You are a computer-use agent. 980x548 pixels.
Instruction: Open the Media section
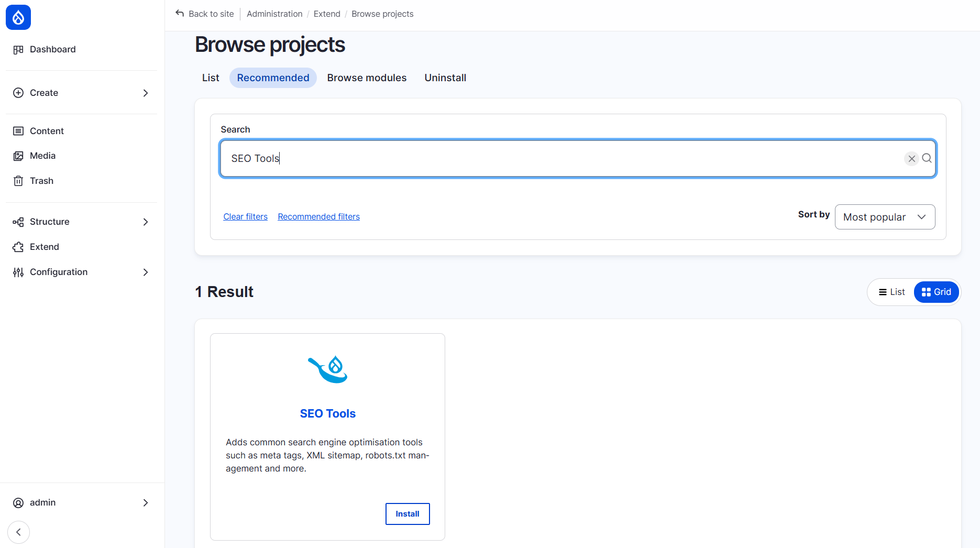coord(43,156)
